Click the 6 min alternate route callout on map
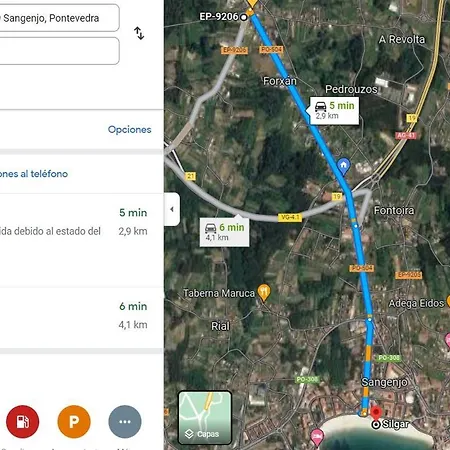 [224, 232]
